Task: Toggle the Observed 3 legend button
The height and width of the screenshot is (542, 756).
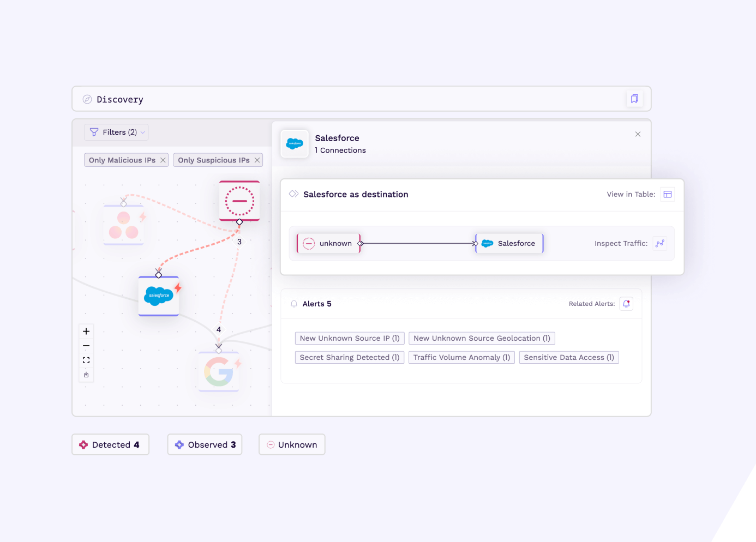Action: click(205, 444)
